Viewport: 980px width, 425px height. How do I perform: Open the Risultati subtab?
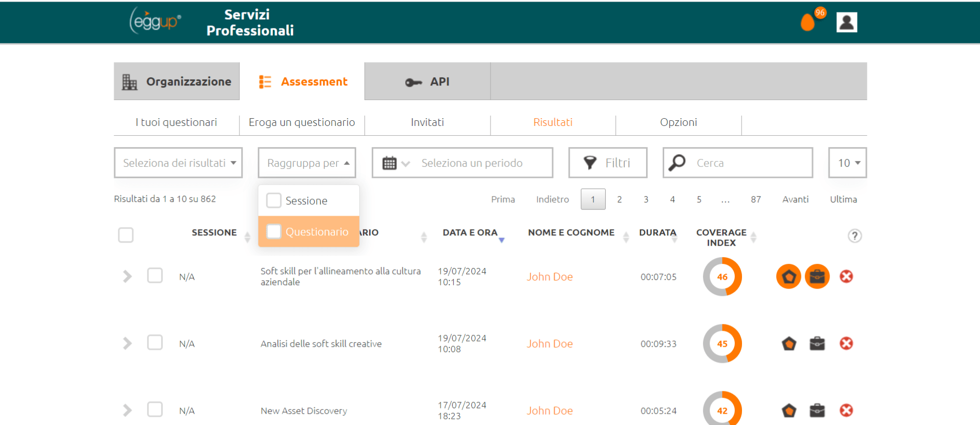coord(553,122)
